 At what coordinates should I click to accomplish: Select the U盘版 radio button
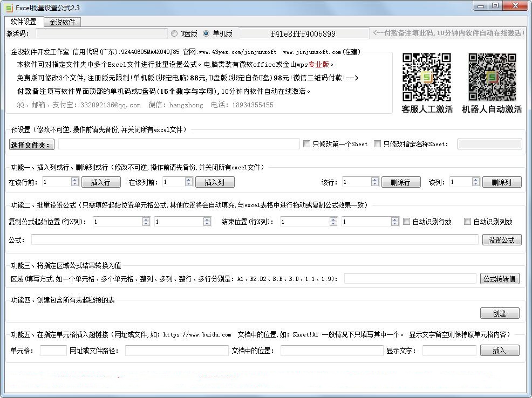(x=174, y=33)
